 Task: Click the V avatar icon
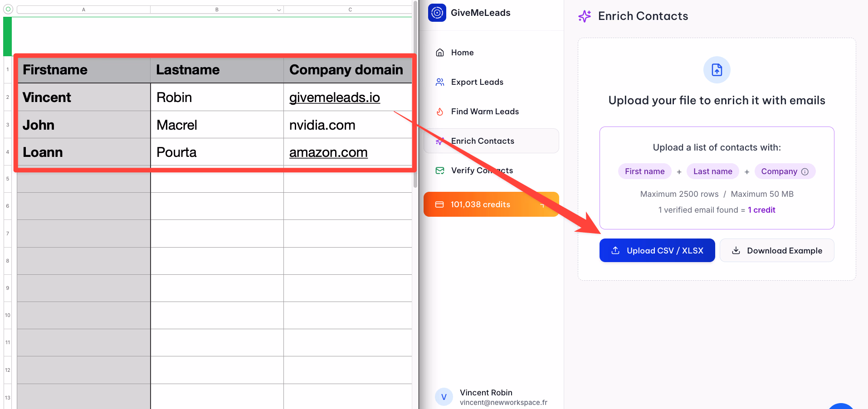tap(444, 397)
